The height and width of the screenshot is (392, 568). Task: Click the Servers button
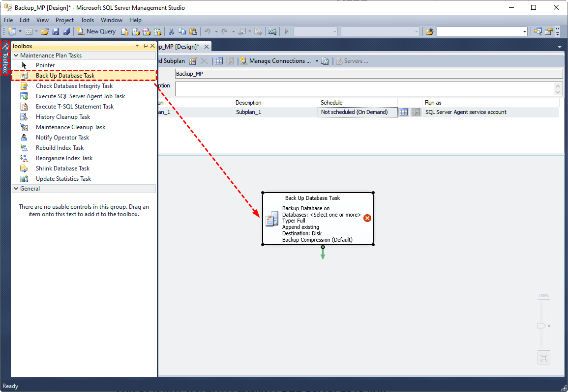click(352, 60)
